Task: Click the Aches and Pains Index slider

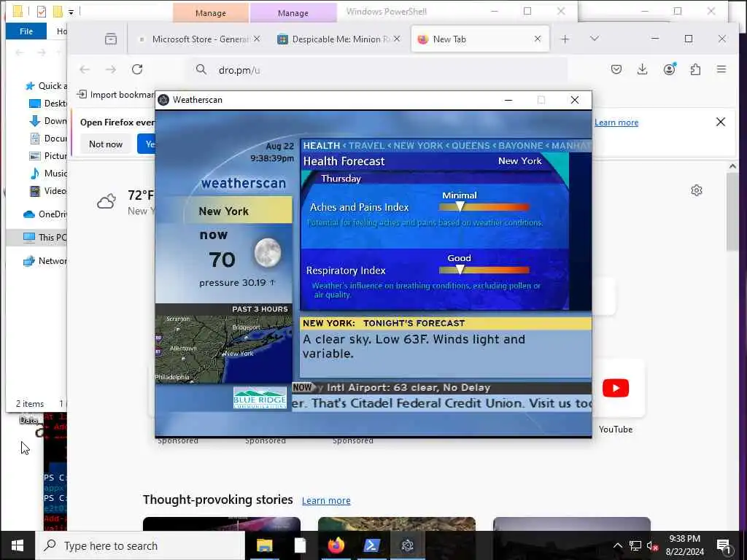Action: pos(484,206)
